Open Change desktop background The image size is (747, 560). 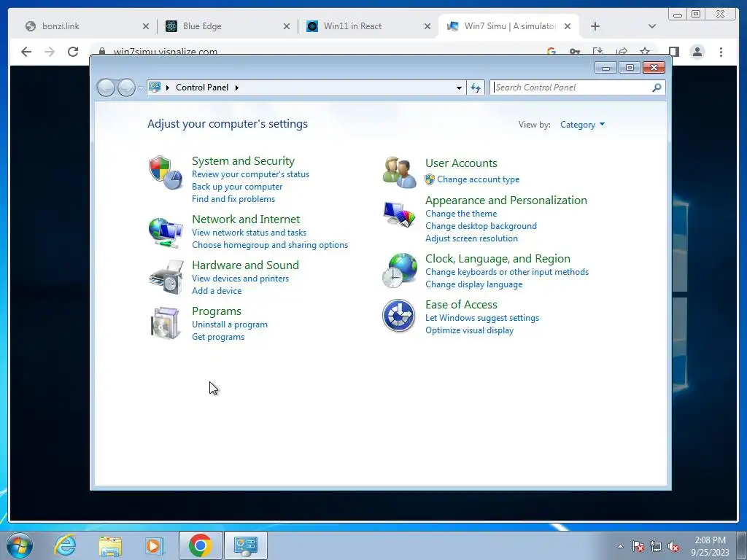(481, 226)
